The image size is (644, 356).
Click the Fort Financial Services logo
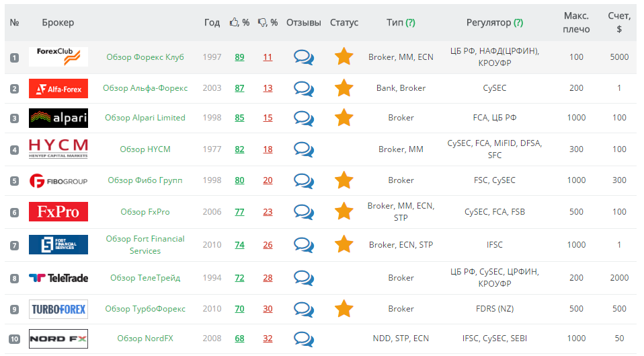point(58,244)
